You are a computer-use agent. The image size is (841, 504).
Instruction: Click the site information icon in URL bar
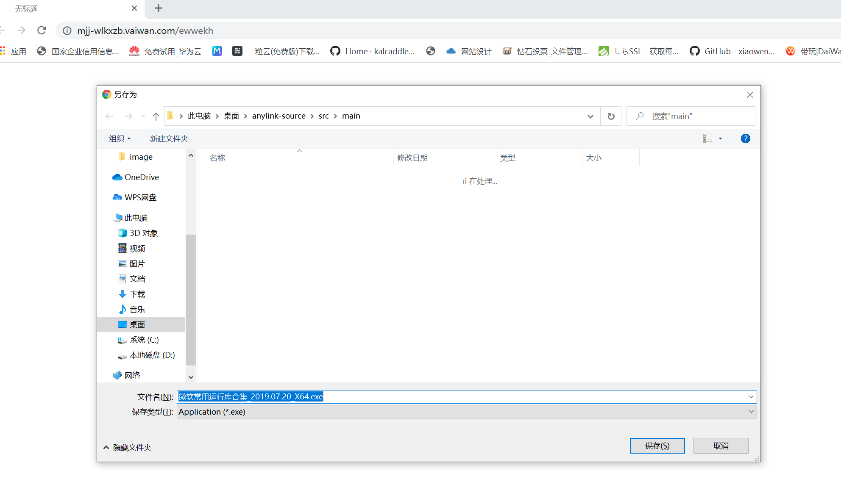pyautogui.click(x=67, y=30)
